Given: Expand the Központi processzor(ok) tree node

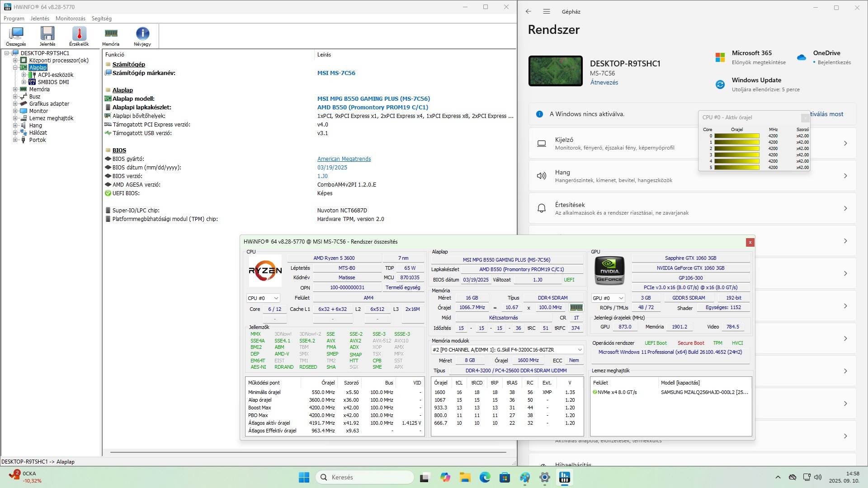Looking at the screenshot, I should [x=15, y=60].
